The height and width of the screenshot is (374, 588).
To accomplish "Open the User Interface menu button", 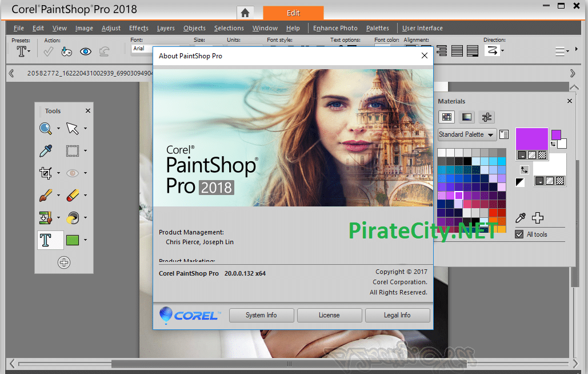I will tap(422, 28).
